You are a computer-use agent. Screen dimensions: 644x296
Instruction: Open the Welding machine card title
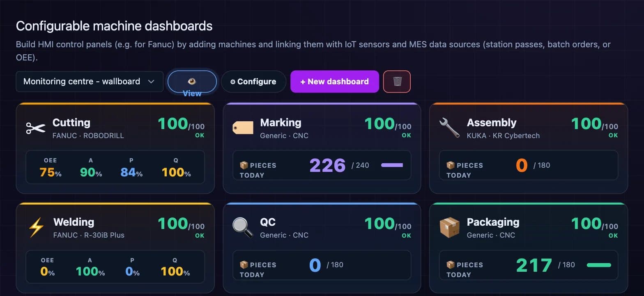(74, 222)
